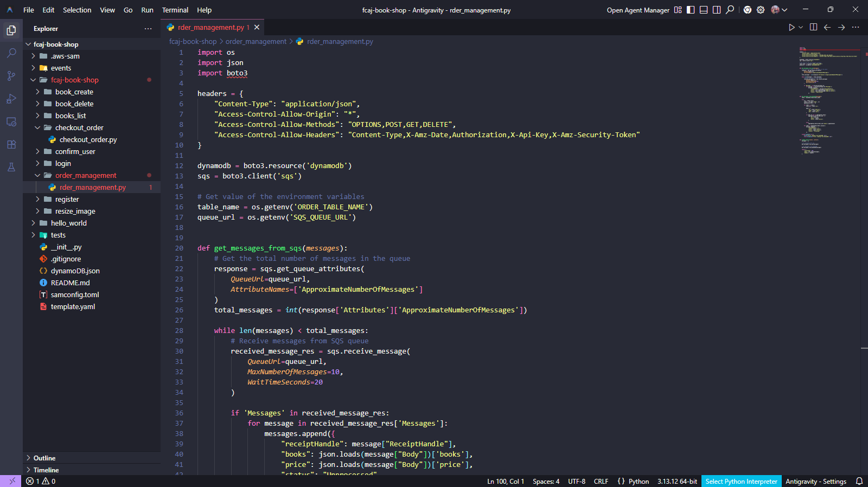
Task: Open the Chrome browser icon in title bar
Action: point(748,10)
